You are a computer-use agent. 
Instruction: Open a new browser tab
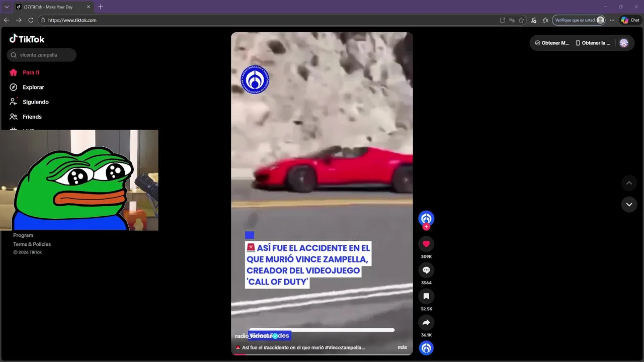click(100, 7)
